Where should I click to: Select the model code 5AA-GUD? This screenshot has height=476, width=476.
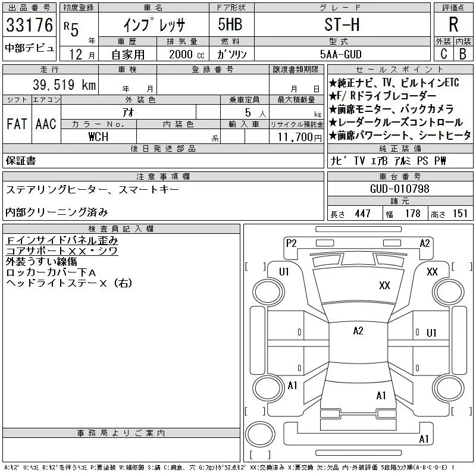click(x=341, y=54)
